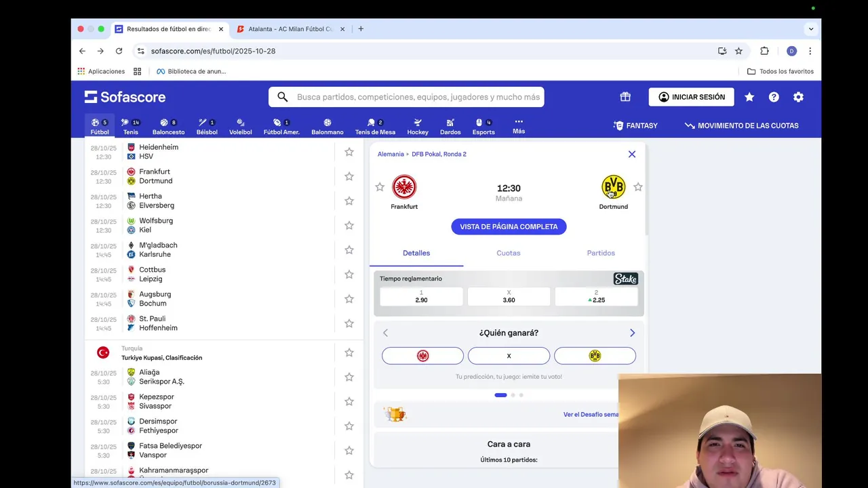Favorite Frankfurt team in match panel
The height and width of the screenshot is (488, 868).
[x=380, y=187]
